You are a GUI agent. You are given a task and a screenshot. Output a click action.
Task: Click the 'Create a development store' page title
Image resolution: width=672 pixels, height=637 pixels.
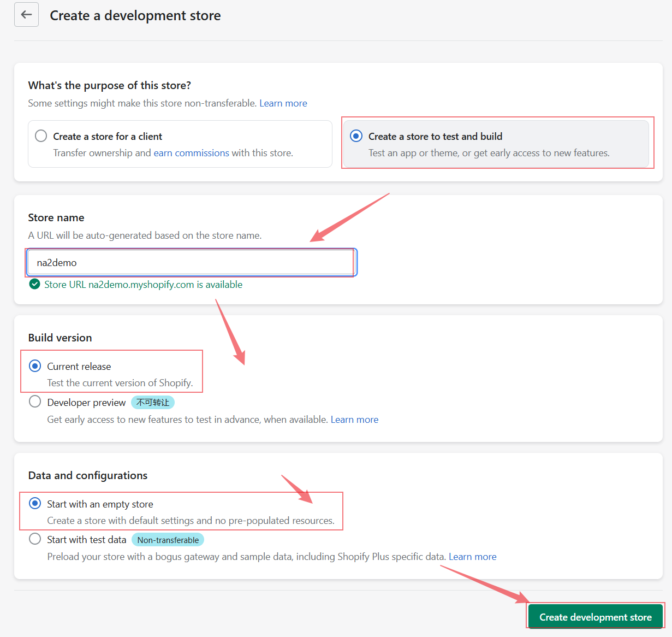pos(135,15)
